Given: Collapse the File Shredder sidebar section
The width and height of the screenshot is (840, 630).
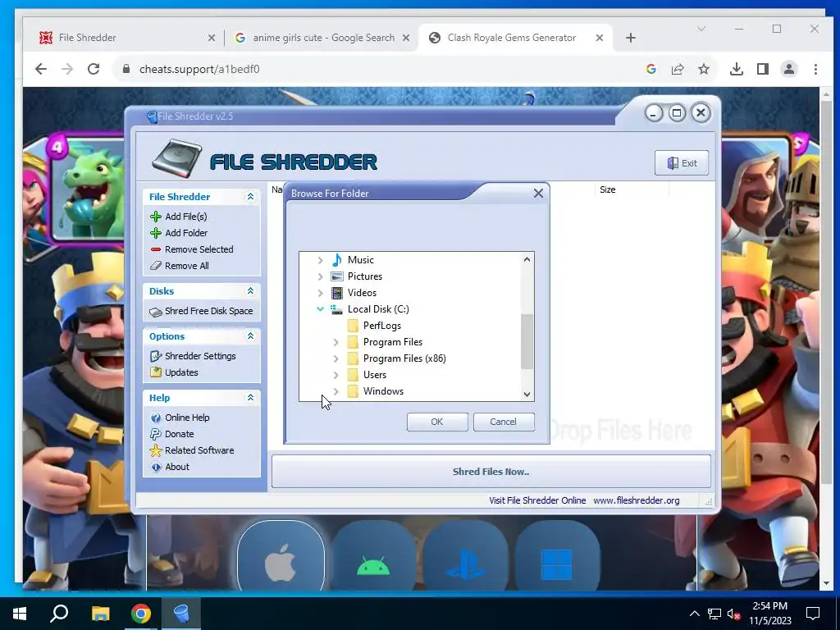Looking at the screenshot, I should tap(250, 197).
